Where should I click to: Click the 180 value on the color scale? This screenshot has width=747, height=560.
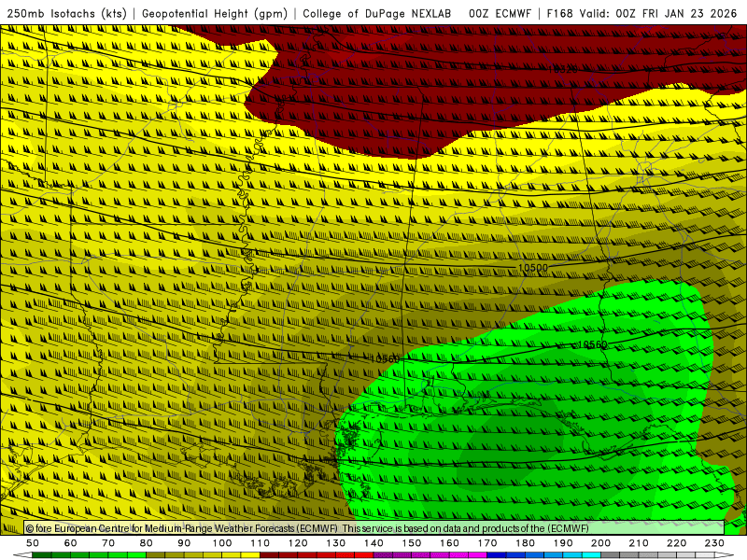525,543
